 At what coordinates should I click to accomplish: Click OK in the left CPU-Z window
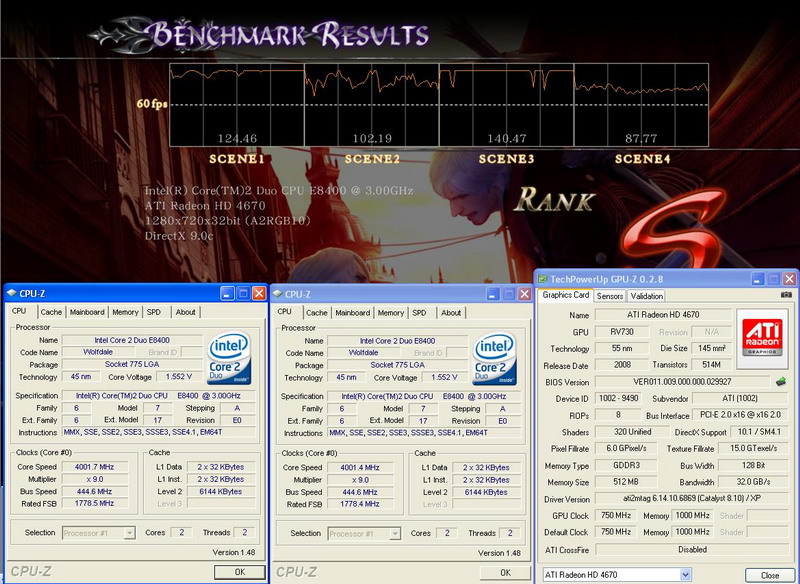click(x=240, y=572)
